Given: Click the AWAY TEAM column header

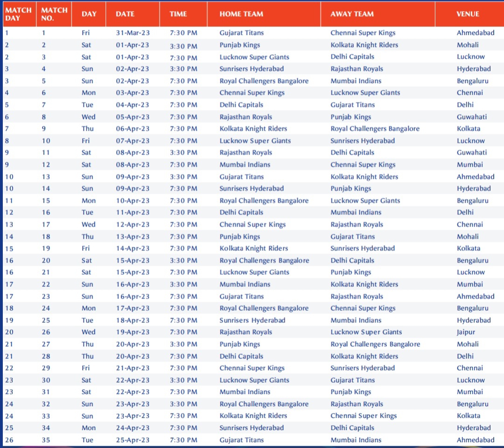Looking at the screenshot, I should coord(352,14).
